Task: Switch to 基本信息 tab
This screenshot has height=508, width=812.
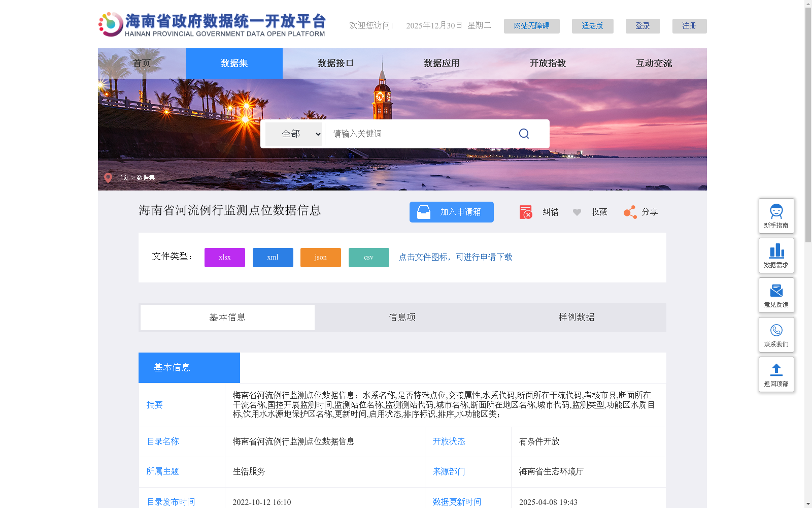Action: click(x=227, y=317)
